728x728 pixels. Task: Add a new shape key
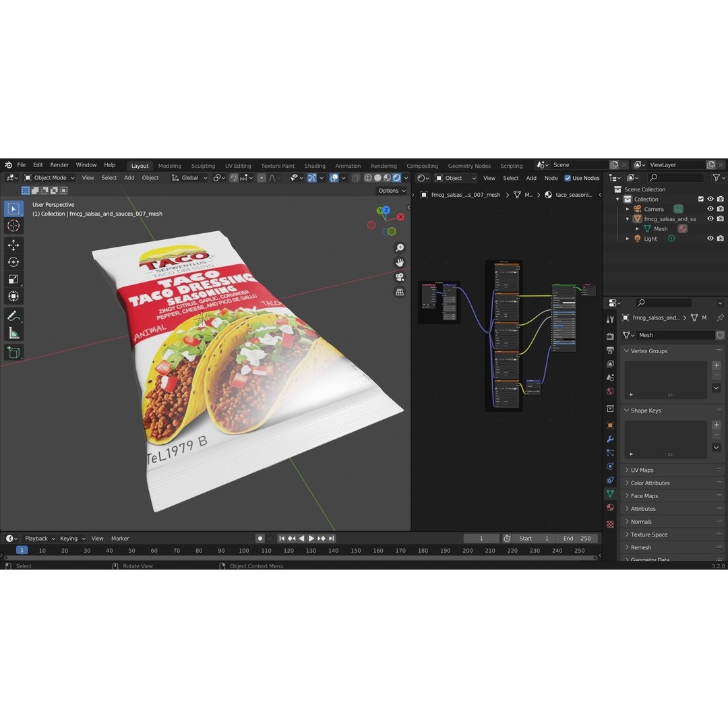click(717, 425)
